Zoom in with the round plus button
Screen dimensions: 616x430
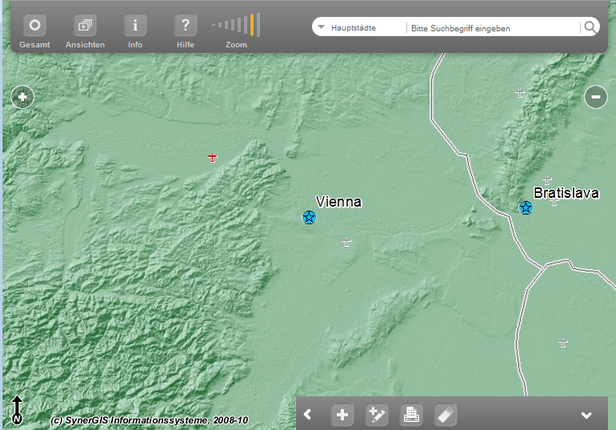(22, 97)
